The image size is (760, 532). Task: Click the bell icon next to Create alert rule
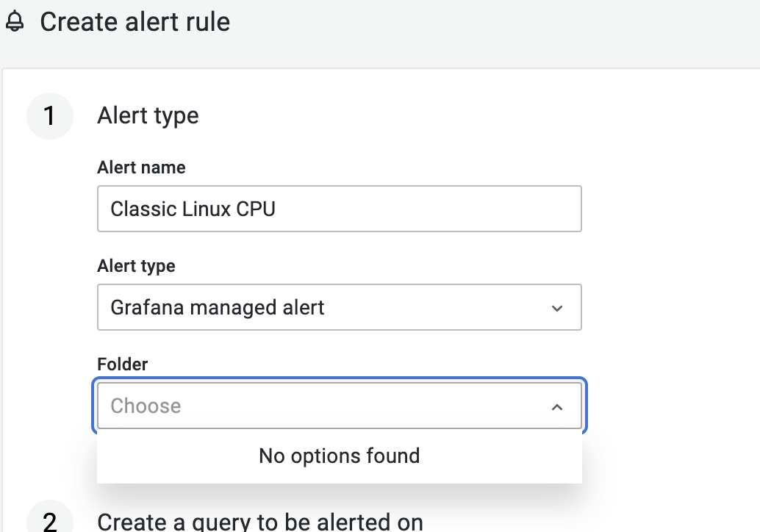pyautogui.click(x=15, y=22)
